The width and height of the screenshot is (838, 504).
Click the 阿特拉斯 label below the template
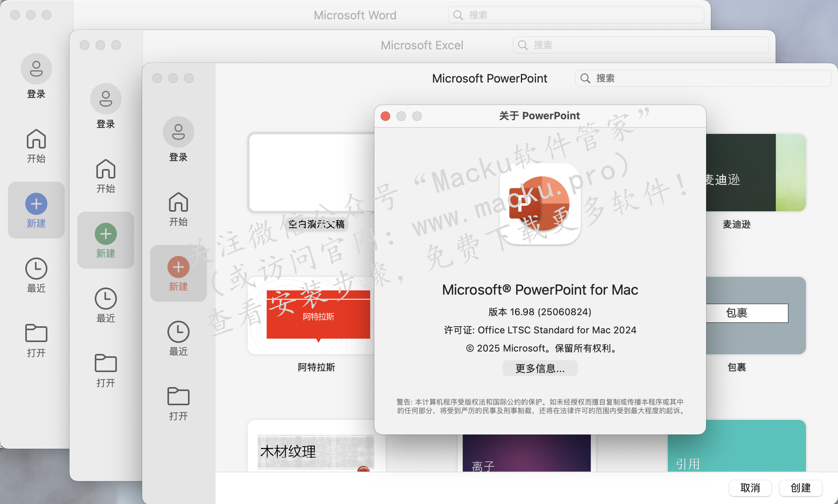(x=316, y=367)
